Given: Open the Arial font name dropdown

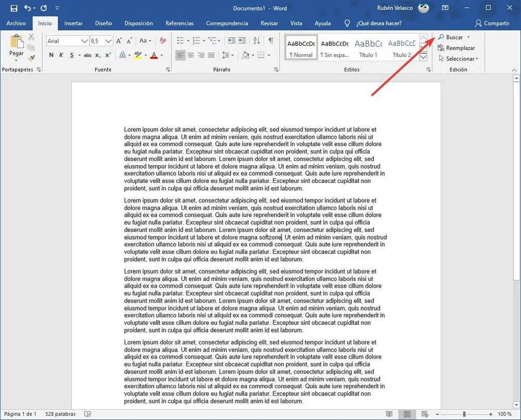Looking at the screenshot, I should click(84, 41).
